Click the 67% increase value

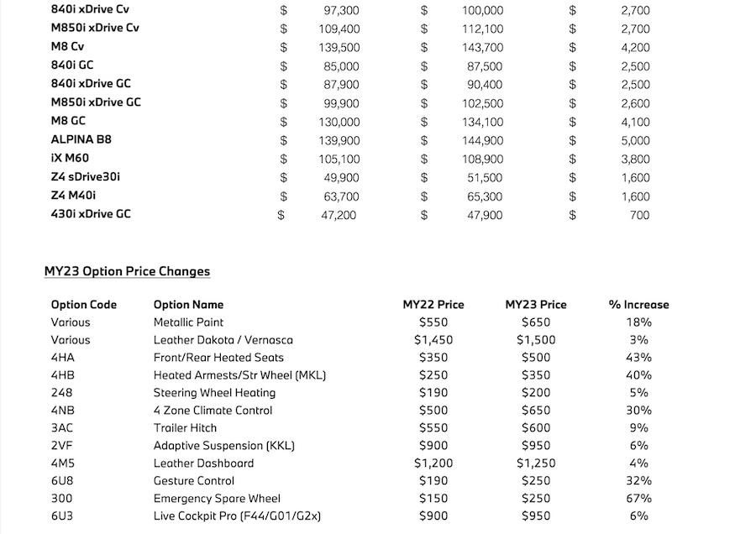click(638, 499)
